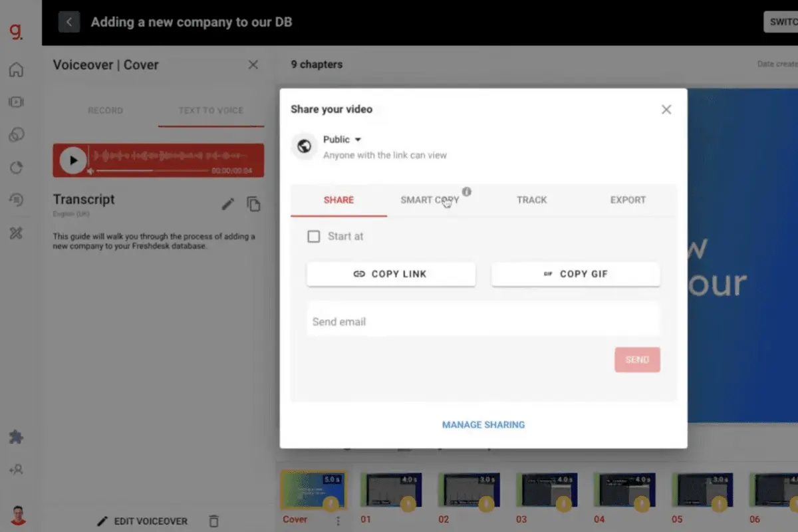Screen dimensions: 798x532
Task: Play the voiceover audio clip
Action: tap(73, 160)
